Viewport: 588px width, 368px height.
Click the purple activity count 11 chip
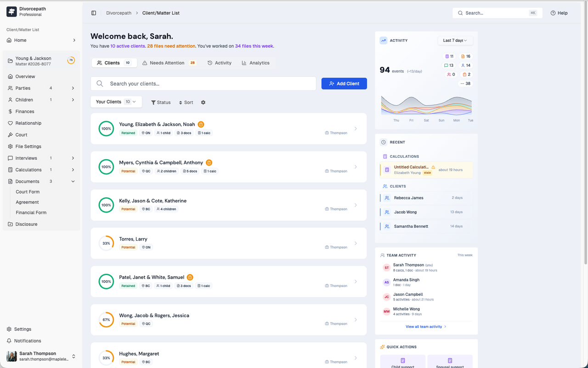coord(449,56)
